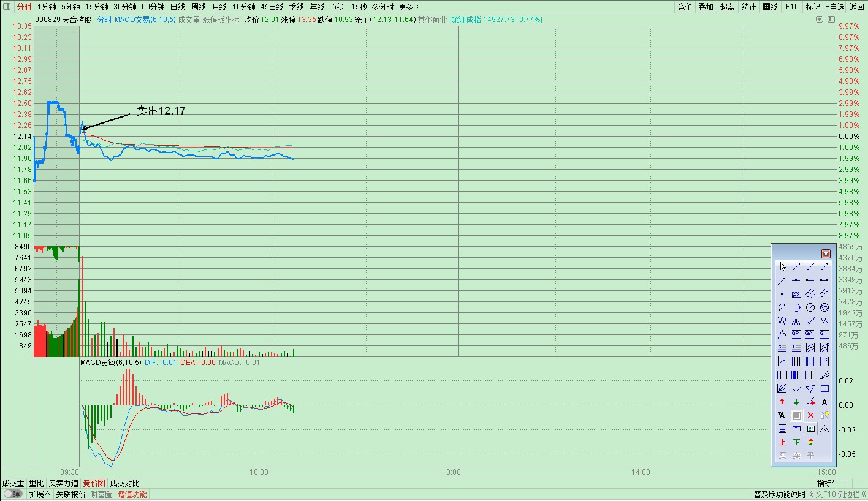
Task: Select the GP line tool
Action: pos(796,334)
